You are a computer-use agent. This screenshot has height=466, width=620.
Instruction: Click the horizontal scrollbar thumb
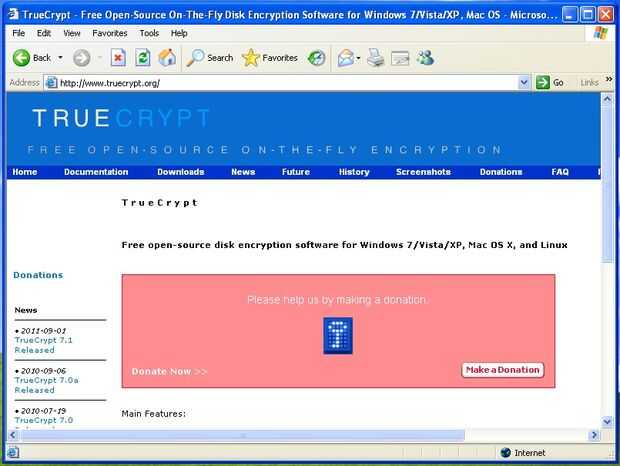243,436
